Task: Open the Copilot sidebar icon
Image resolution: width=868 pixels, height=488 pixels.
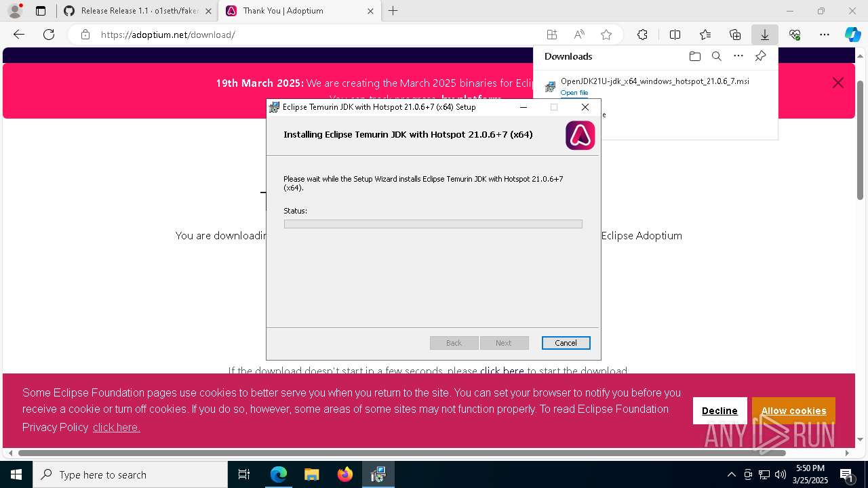Action: coord(852,35)
